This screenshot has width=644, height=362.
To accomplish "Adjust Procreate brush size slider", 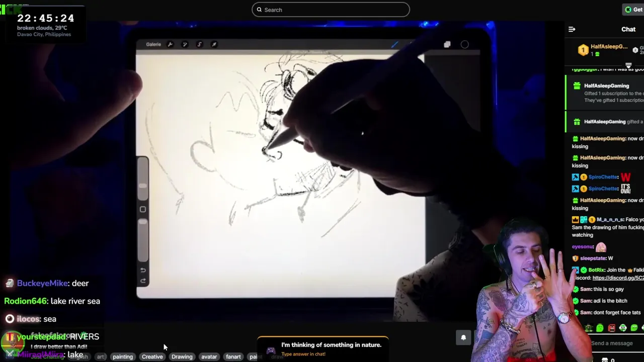I will (143, 180).
